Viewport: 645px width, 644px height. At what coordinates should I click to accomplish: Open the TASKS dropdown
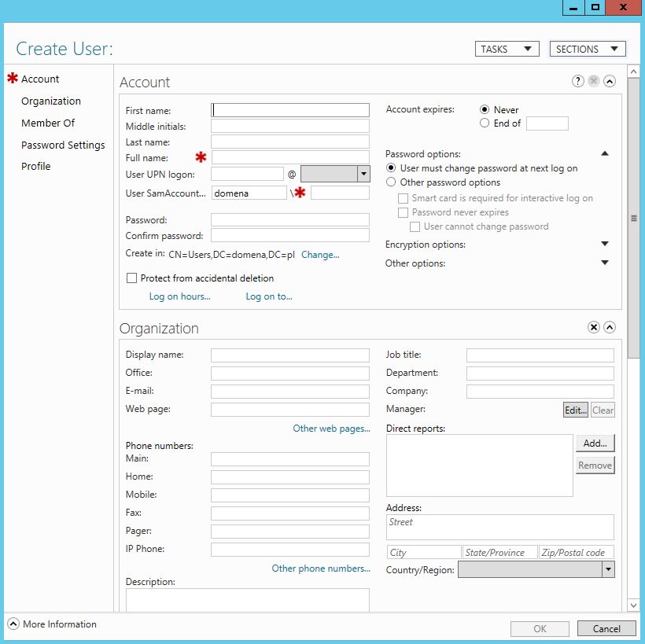(x=507, y=49)
